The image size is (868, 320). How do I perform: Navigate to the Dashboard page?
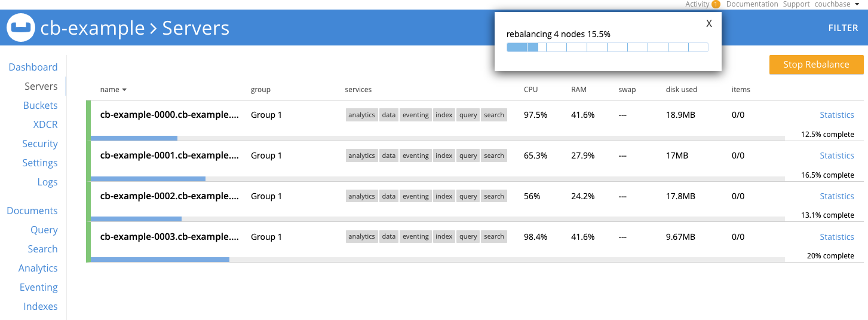33,67
